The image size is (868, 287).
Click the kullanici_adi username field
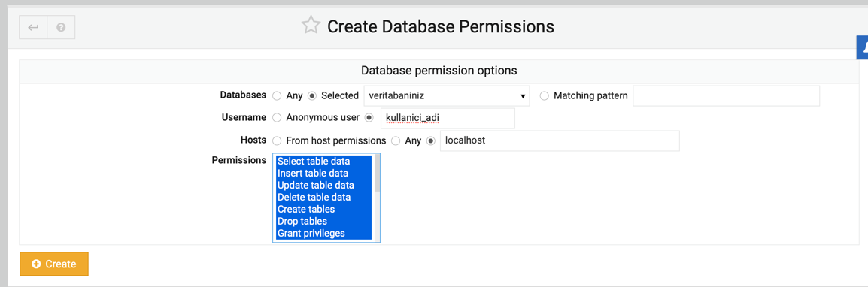pyautogui.click(x=448, y=119)
